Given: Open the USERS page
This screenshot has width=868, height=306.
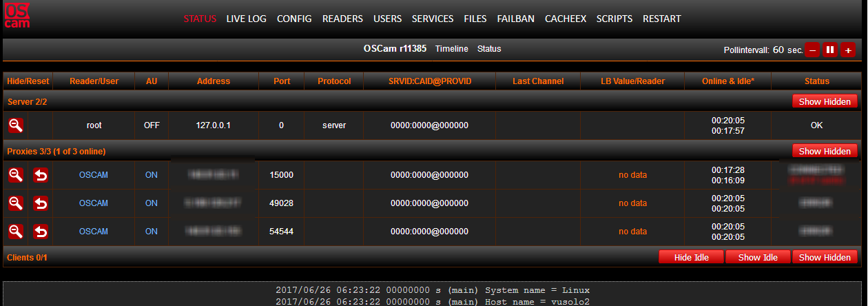Looking at the screenshot, I should [x=387, y=19].
